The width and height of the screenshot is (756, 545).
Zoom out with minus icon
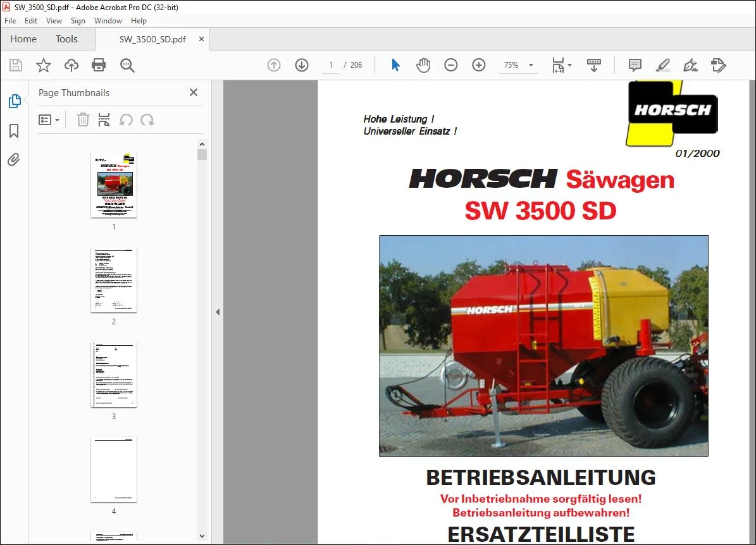click(451, 65)
